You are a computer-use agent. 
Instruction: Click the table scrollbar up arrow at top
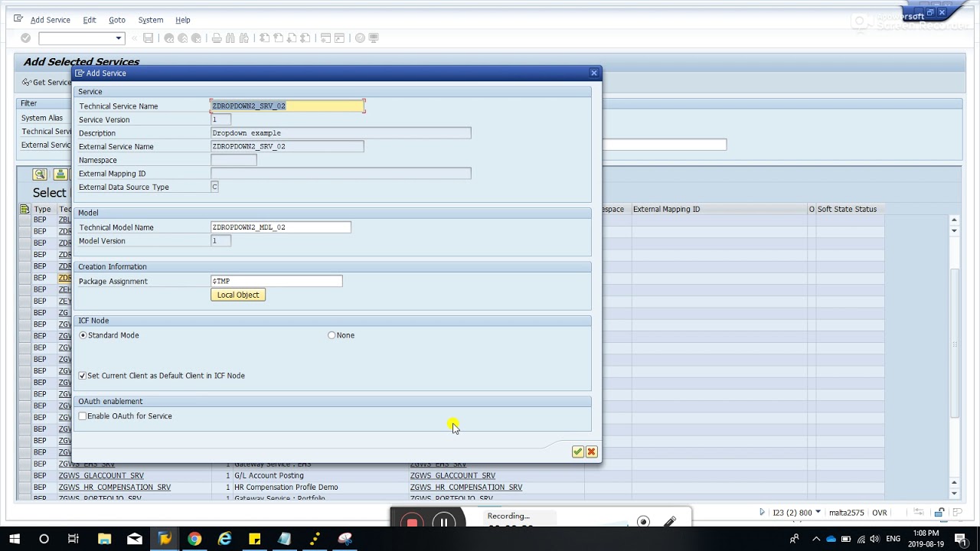954,220
